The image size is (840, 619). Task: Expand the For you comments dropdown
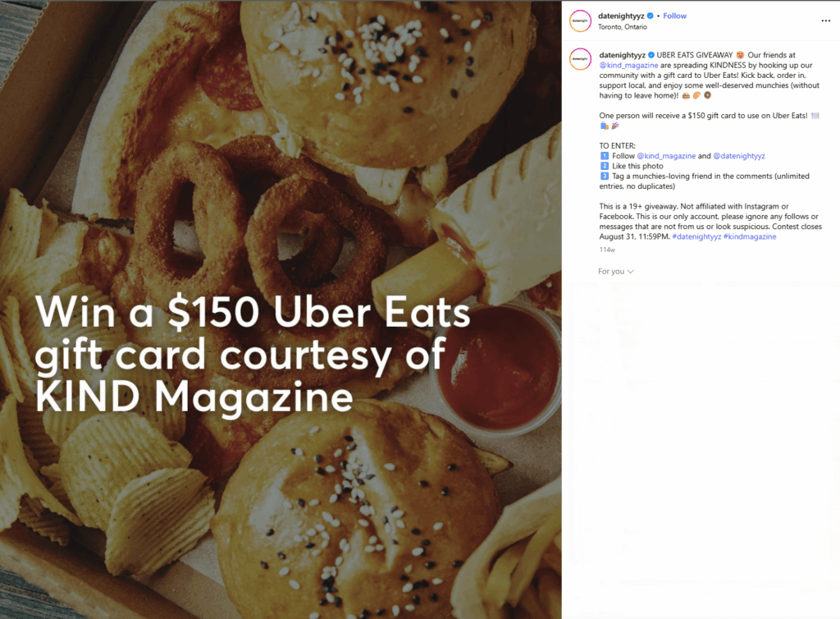(x=616, y=271)
